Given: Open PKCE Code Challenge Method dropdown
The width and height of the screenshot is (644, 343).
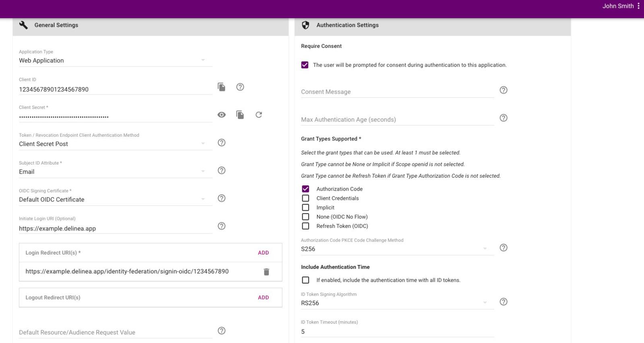Looking at the screenshot, I should point(397,249).
